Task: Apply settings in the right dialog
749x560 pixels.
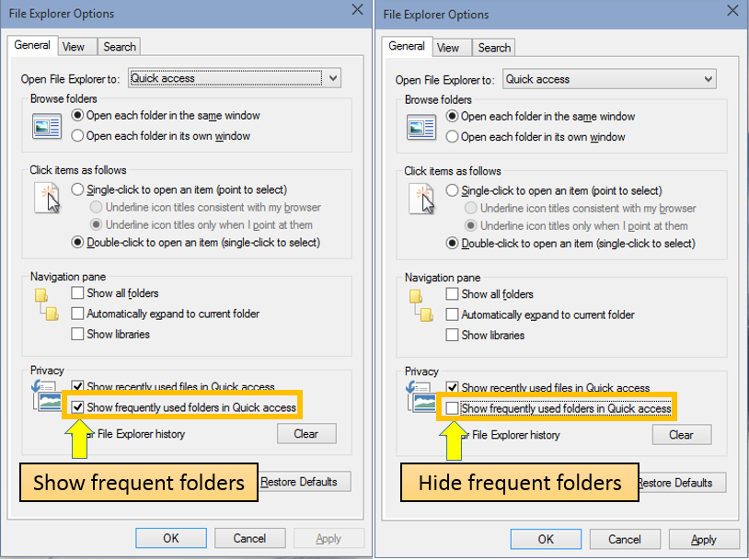Action: click(703, 539)
